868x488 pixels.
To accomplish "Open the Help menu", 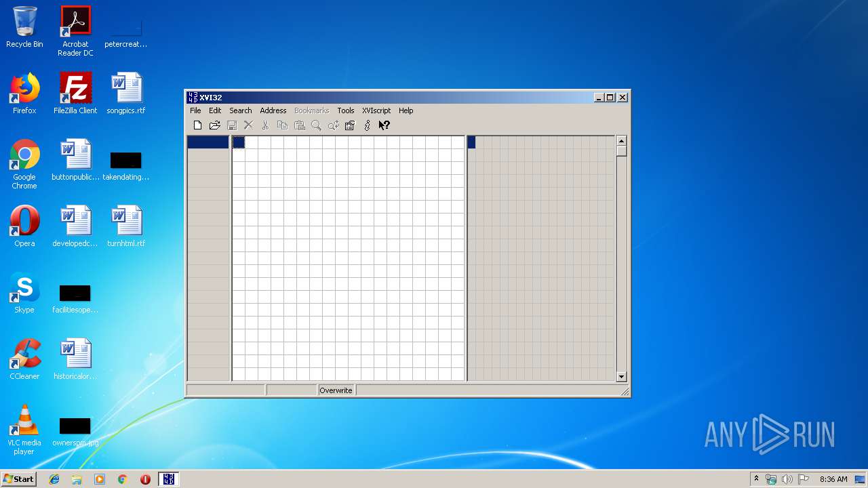I will [406, 110].
